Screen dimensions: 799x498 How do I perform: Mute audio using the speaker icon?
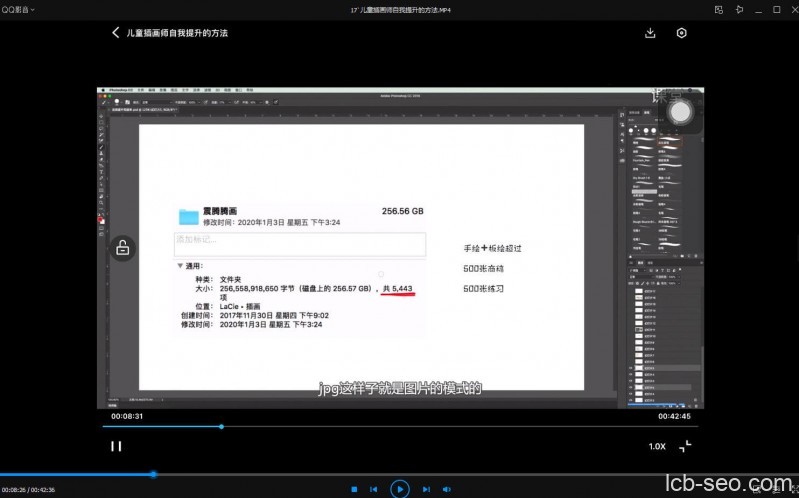coord(446,489)
